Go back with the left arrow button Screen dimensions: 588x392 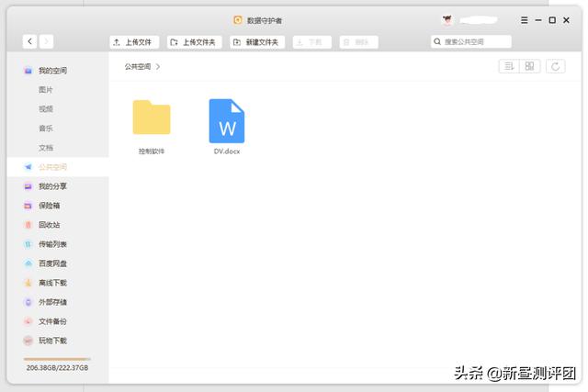click(x=29, y=41)
